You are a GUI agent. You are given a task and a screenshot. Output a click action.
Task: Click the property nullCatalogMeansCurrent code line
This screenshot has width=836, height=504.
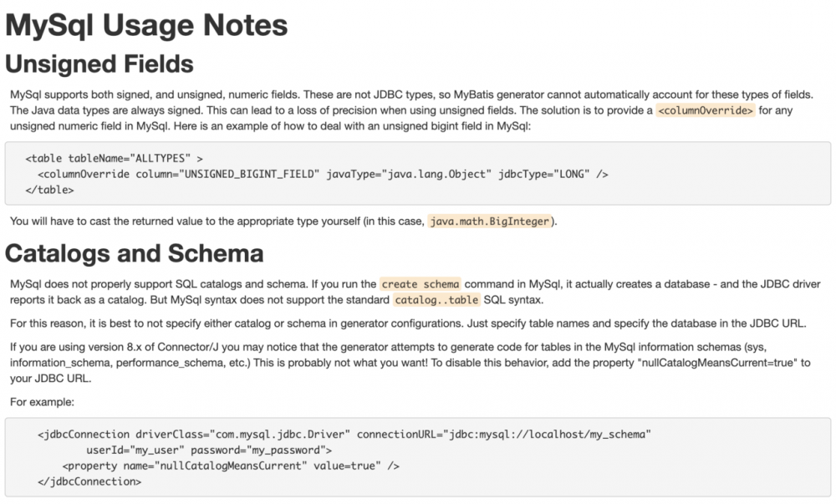click(231, 466)
